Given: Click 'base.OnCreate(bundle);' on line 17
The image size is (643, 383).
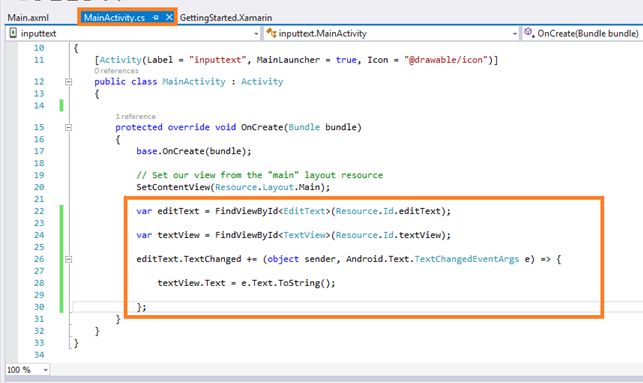Looking at the screenshot, I should [x=194, y=151].
